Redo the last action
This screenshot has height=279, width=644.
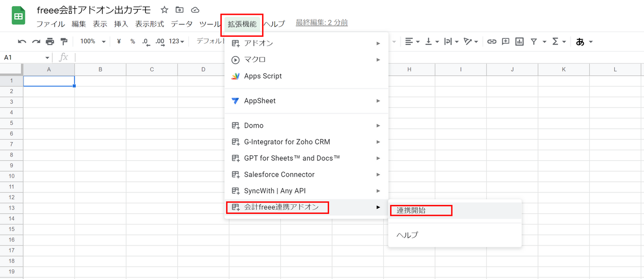[x=36, y=42]
